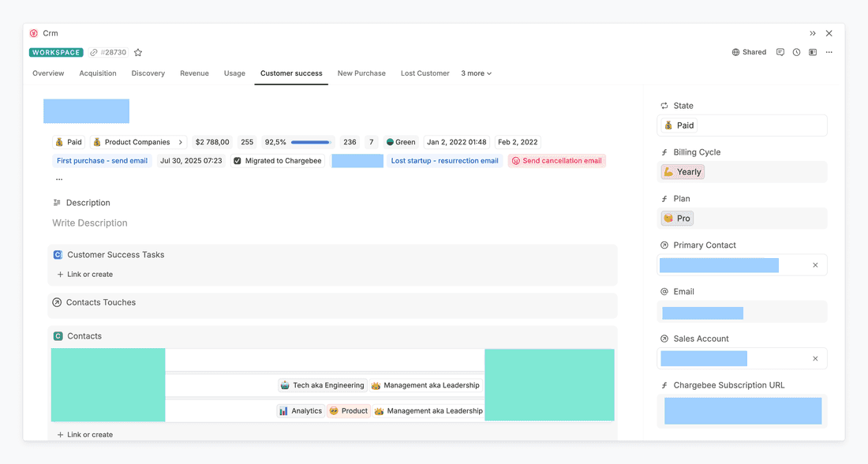868x464 pixels.
Task: Open the comments panel icon
Action: click(x=780, y=53)
